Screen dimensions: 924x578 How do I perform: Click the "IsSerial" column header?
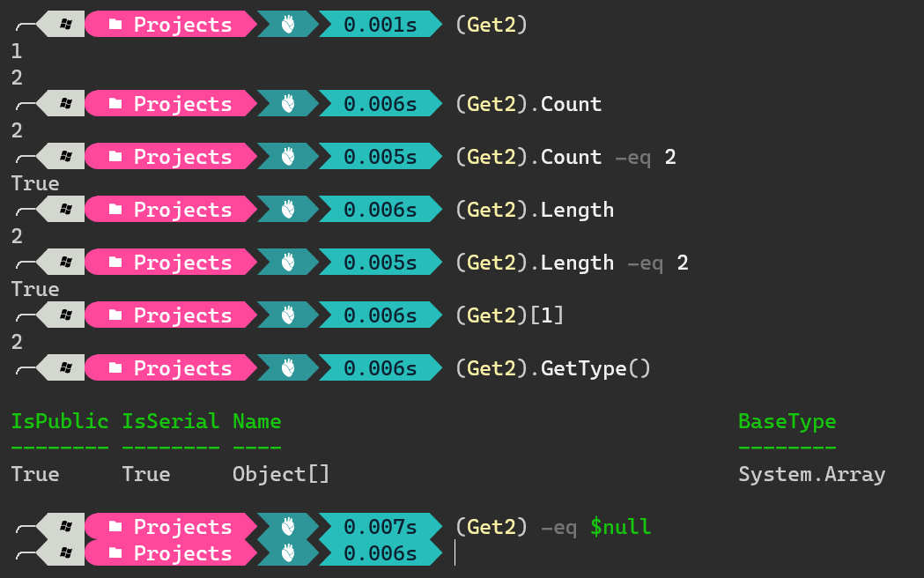(171, 421)
